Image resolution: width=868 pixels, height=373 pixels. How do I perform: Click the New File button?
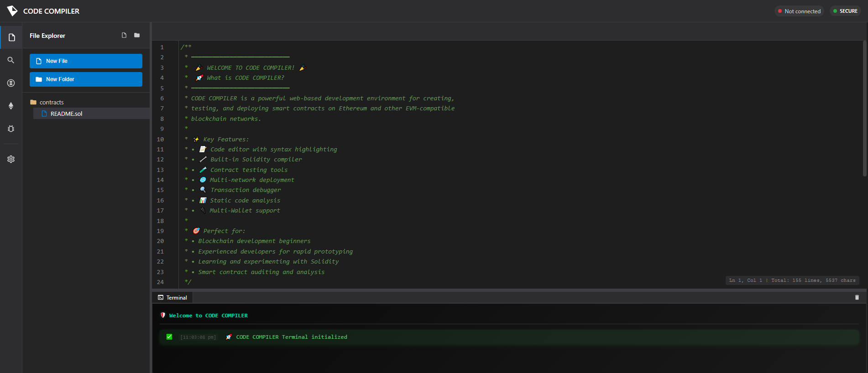(86, 61)
